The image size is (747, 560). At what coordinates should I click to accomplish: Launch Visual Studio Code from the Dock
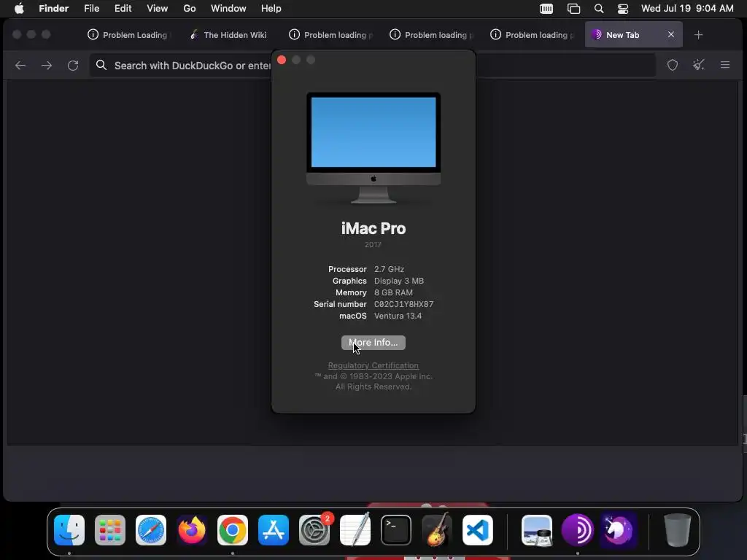tap(478, 530)
